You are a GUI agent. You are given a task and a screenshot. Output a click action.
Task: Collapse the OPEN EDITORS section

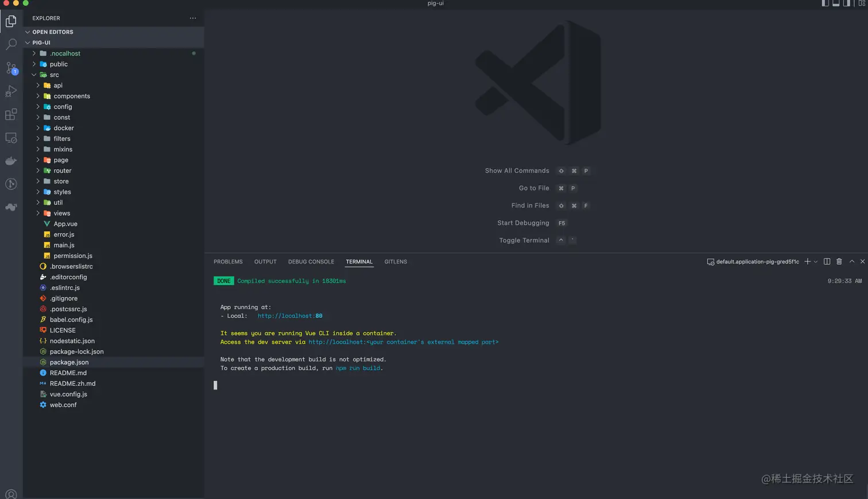point(114,32)
